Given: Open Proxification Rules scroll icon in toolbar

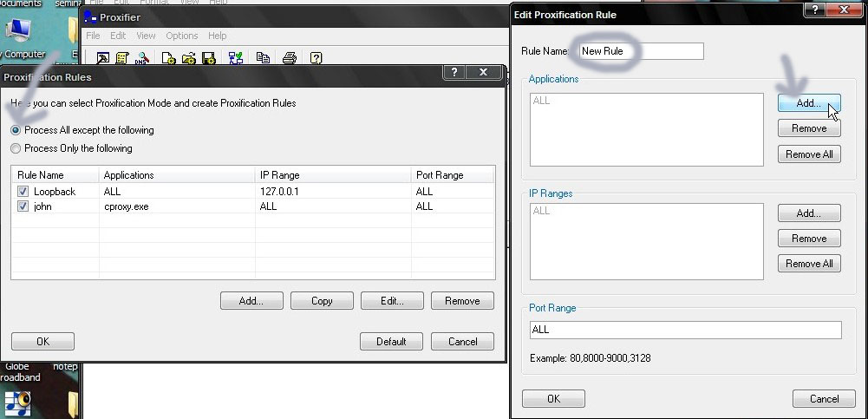Looking at the screenshot, I should (x=121, y=58).
